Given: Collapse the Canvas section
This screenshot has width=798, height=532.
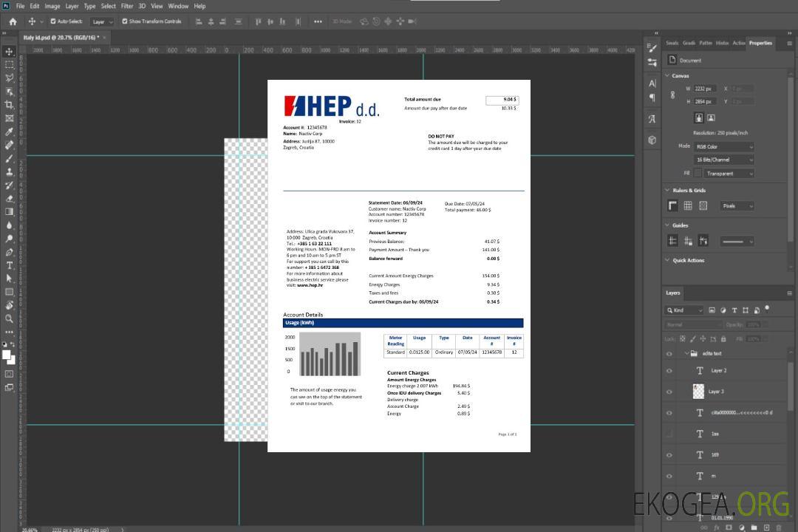Looking at the screenshot, I should point(667,75).
